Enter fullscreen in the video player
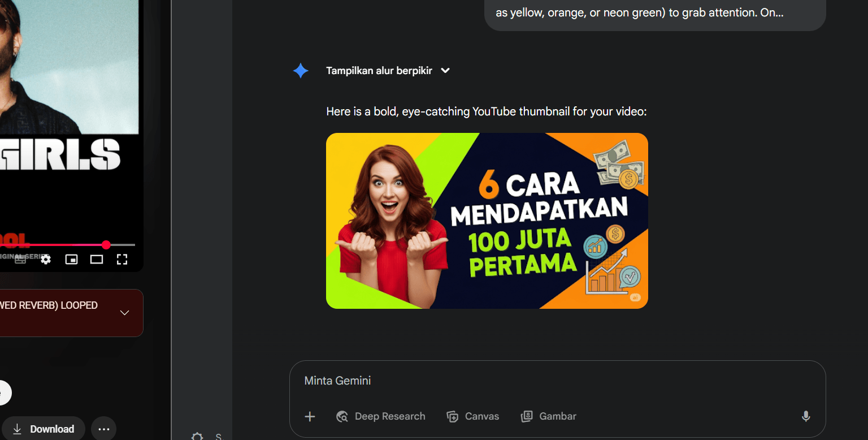 (x=122, y=260)
